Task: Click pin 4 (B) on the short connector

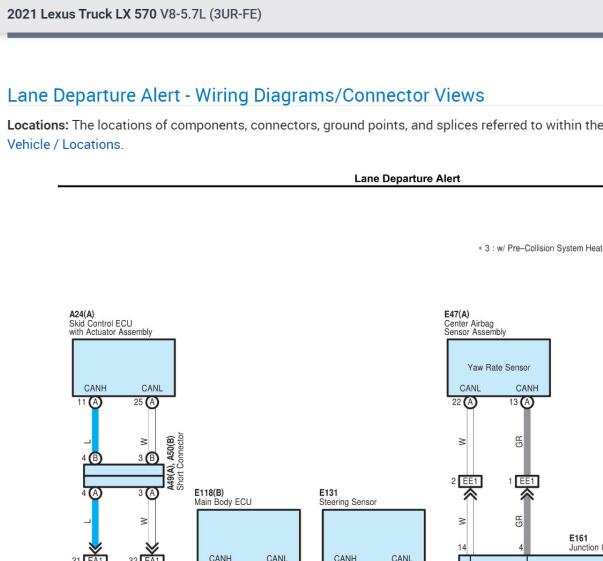Action: click(x=95, y=458)
